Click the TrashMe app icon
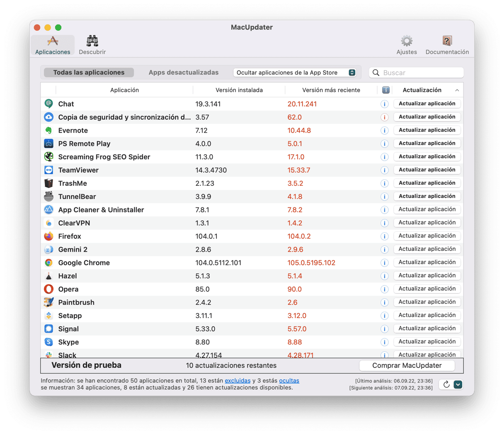Viewport: 504px width, 435px height. tap(49, 183)
